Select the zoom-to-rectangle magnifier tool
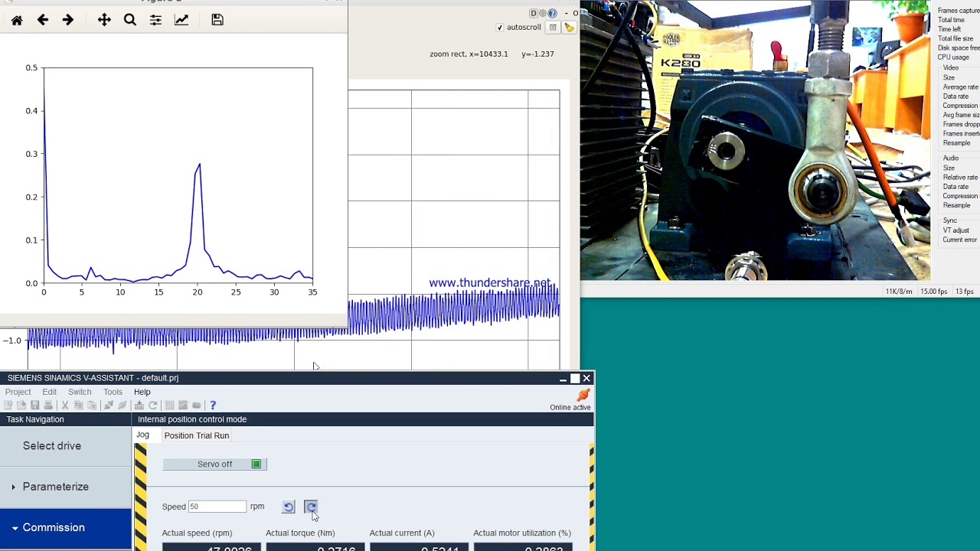The width and height of the screenshot is (980, 551). point(130,21)
